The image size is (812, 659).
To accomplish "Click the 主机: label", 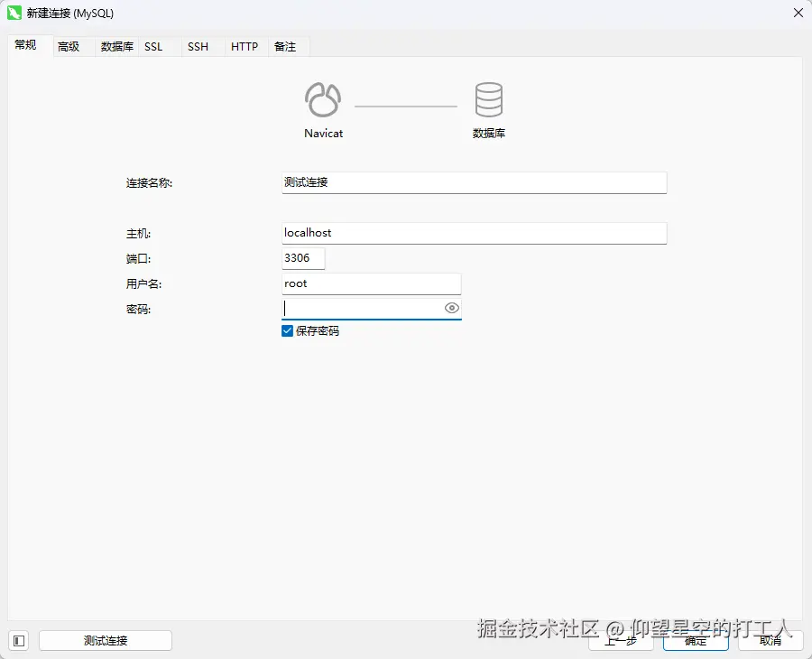I will click(138, 234).
